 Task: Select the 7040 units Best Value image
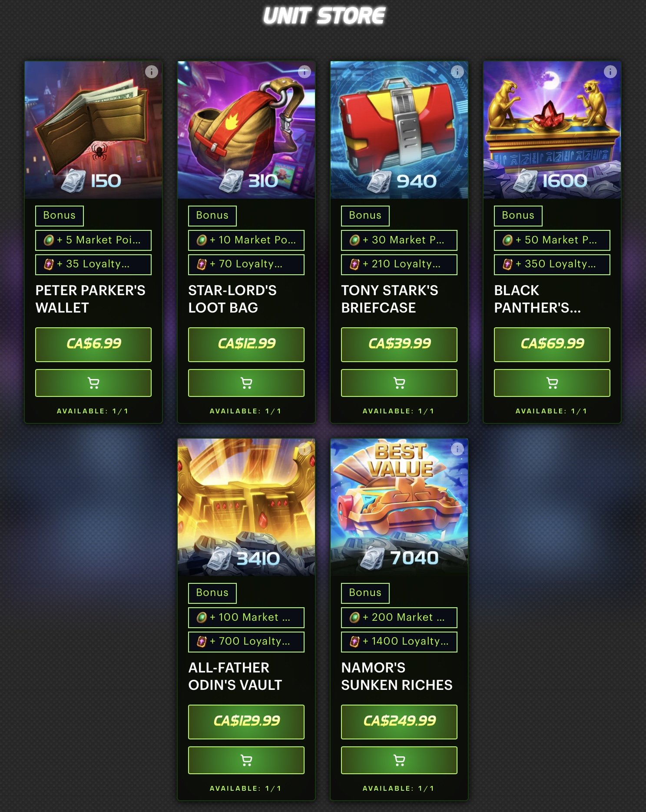click(x=399, y=507)
